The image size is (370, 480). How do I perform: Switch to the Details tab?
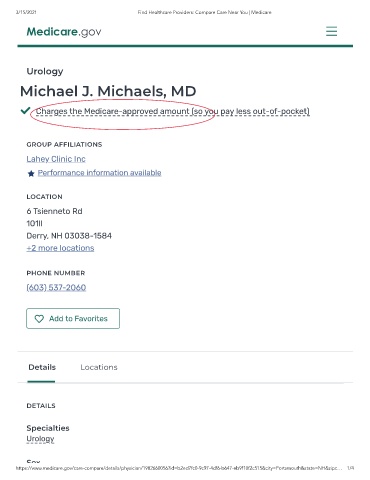(x=42, y=367)
